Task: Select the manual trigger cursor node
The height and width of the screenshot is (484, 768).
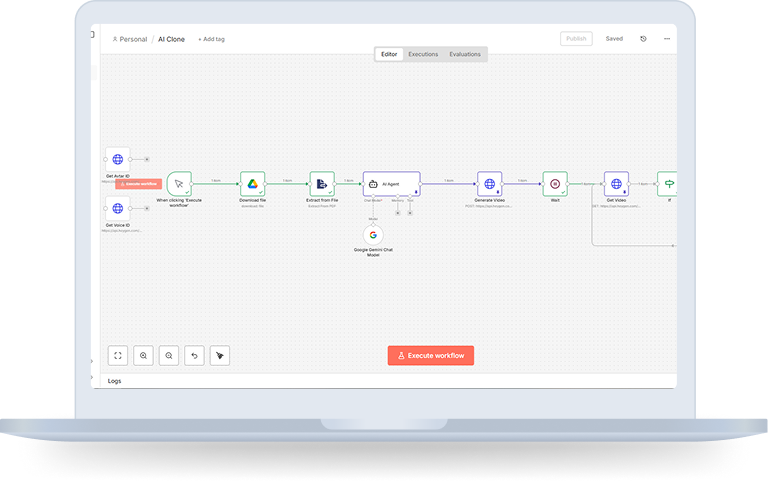Action: pos(179,184)
